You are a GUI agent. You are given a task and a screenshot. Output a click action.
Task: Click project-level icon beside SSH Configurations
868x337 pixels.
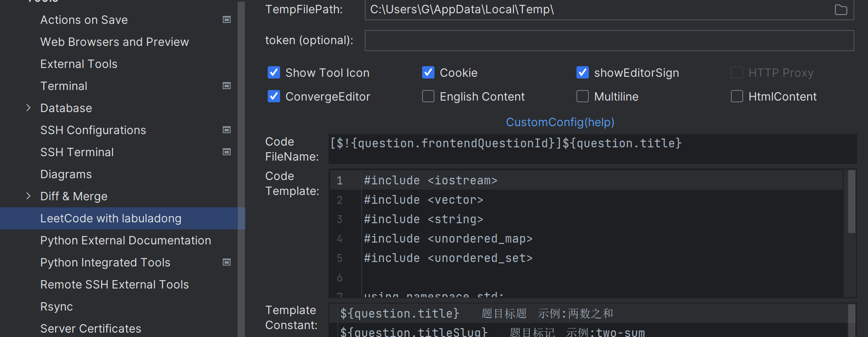pyautogui.click(x=227, y=130)
